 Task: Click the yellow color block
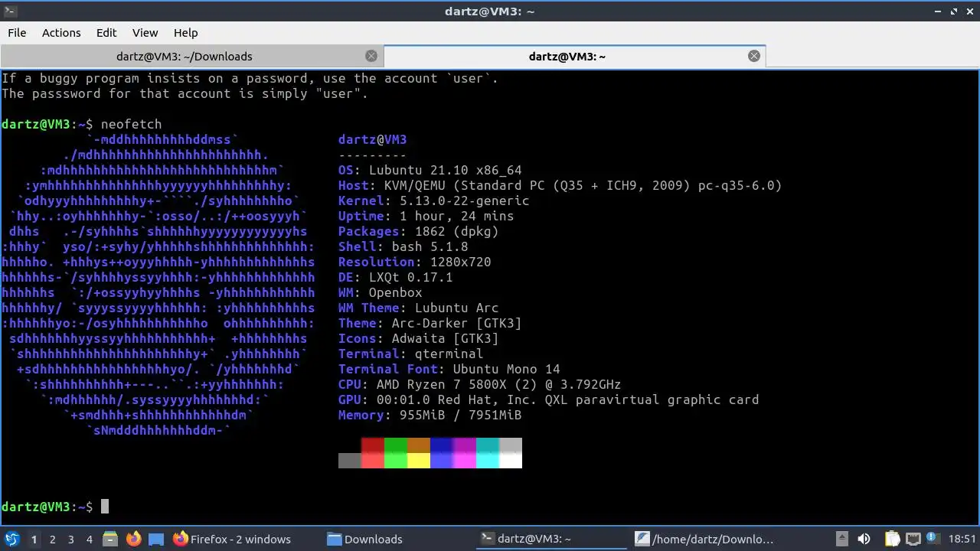coord(419,461)
